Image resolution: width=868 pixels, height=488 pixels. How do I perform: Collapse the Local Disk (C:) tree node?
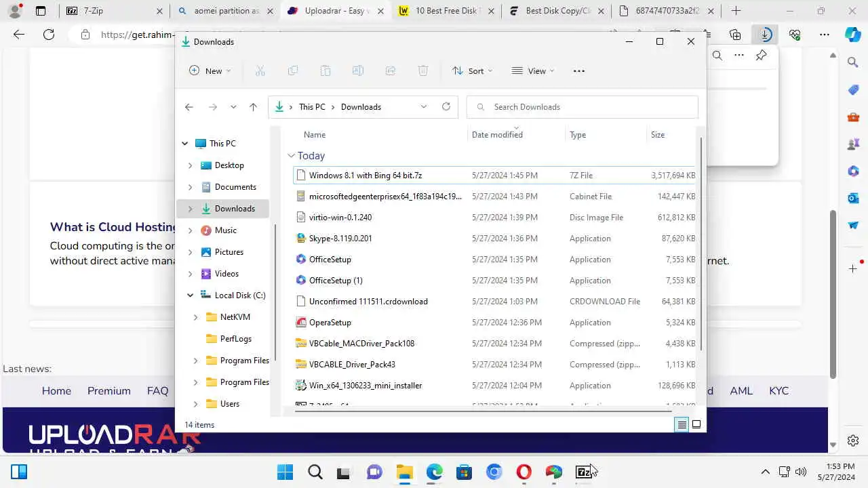point(190,295)
